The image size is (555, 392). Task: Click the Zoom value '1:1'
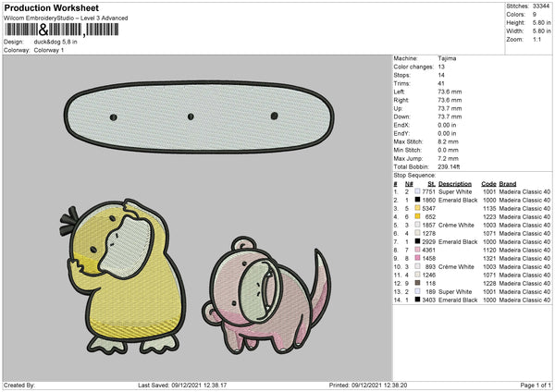point(536,39)
